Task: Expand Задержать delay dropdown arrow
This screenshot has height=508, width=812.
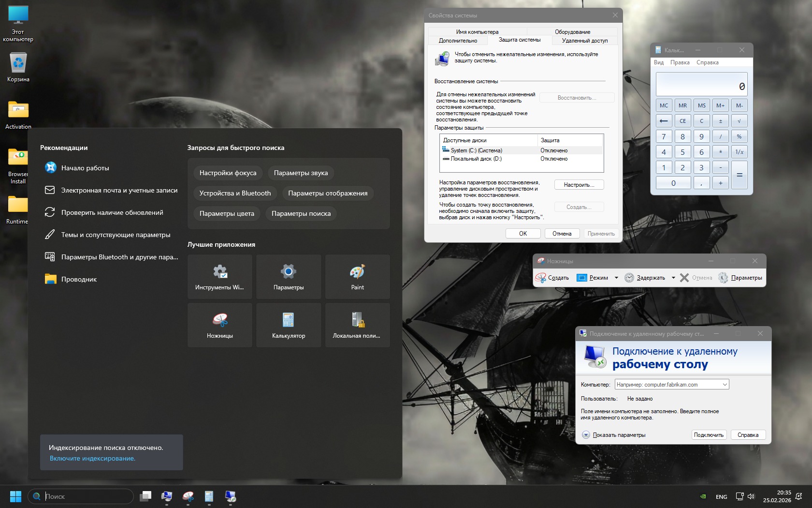Action: [673, 278]
